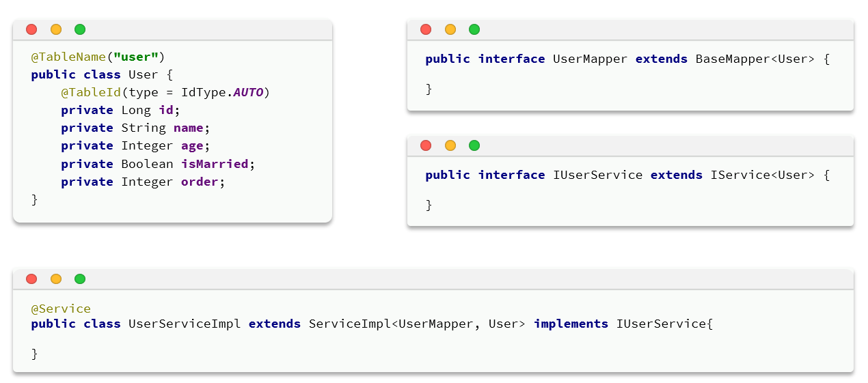Image resolution: width=868 pixels, height=383 pixels.
Task: Click the extends keyword in UserMapper window
Action: (x=662, y=59)
